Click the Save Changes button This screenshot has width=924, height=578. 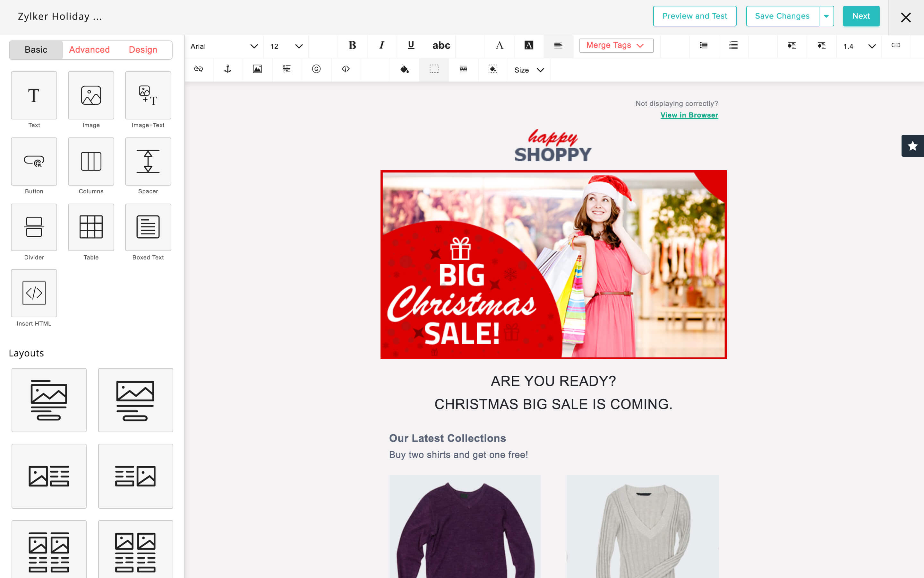tap(782, 16)
